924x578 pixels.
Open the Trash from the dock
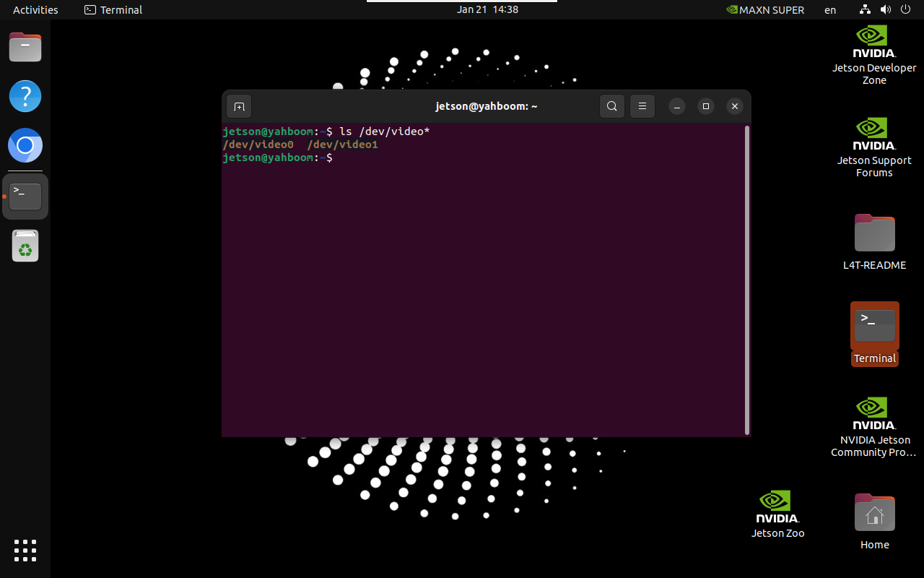point(25,246)
